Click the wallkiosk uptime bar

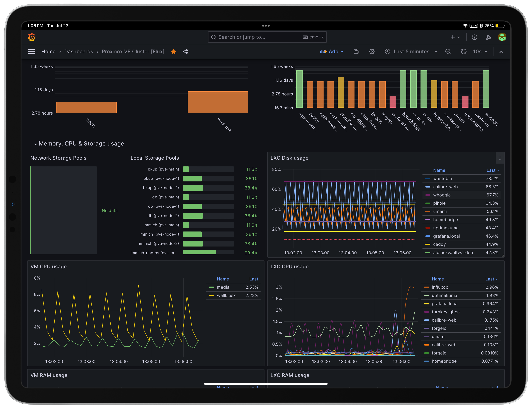(218, 102)
